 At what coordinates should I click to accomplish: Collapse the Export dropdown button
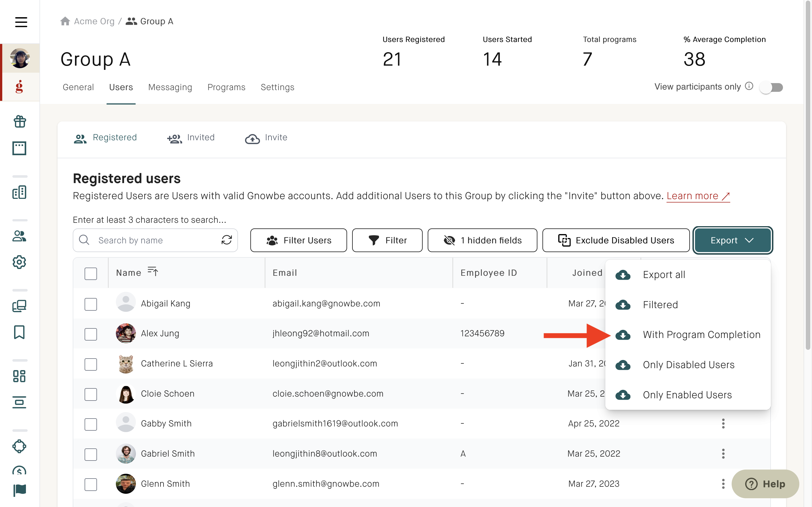[x=733, y=241]
